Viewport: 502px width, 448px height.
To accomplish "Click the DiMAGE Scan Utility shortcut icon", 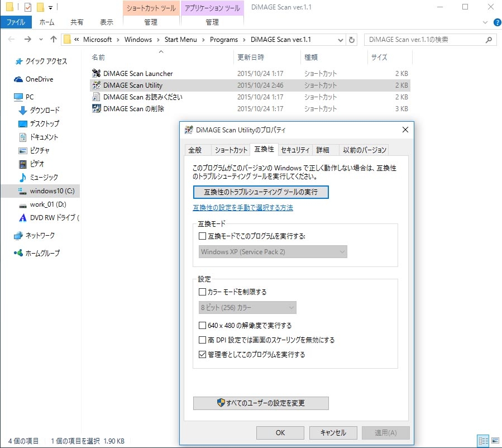I will (x=96, y=85).
